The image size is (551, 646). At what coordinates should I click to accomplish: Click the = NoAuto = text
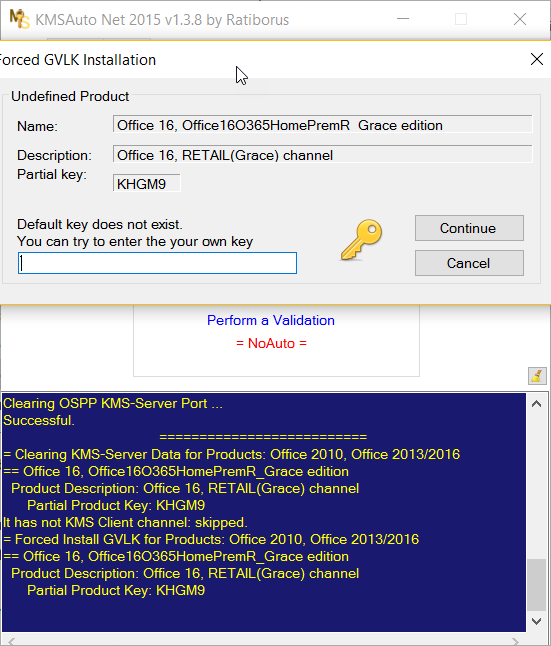tap(271, 343)
